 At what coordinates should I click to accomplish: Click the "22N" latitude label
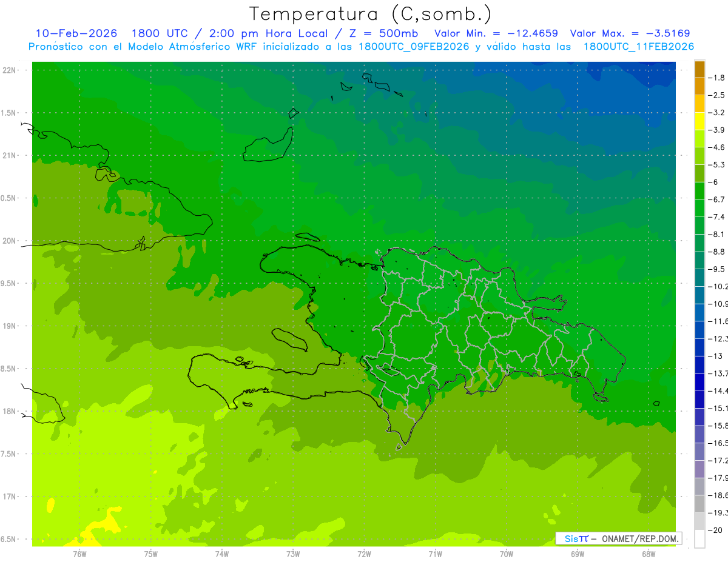[9, 70]
